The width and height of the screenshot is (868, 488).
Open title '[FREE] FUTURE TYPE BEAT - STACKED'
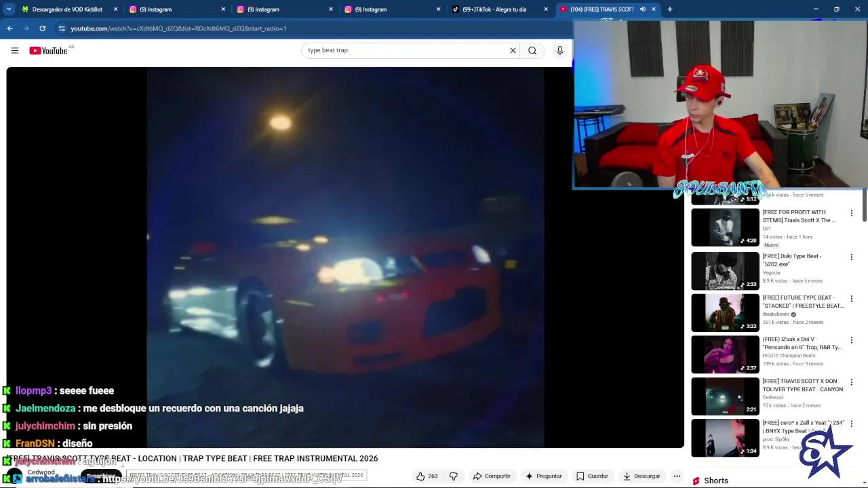click(x=803, y=302)
